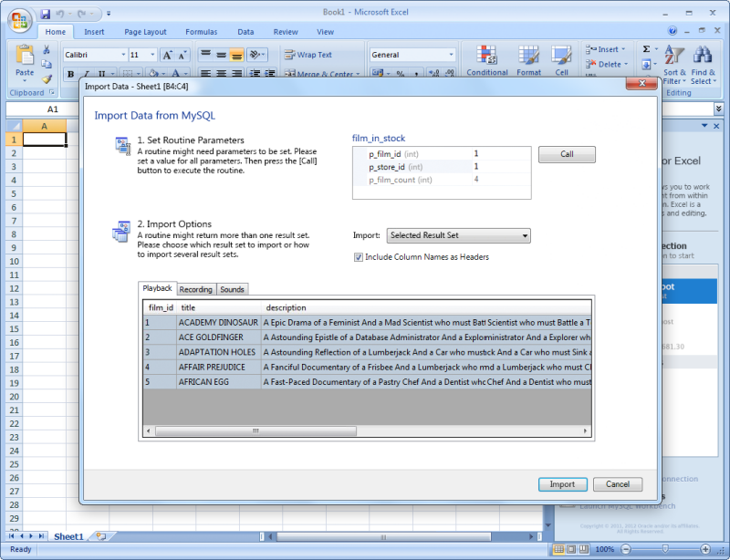Viewport: 730px width, 560px height.
Task: Click the Sort & Filter icon
Action: point(674,55)
